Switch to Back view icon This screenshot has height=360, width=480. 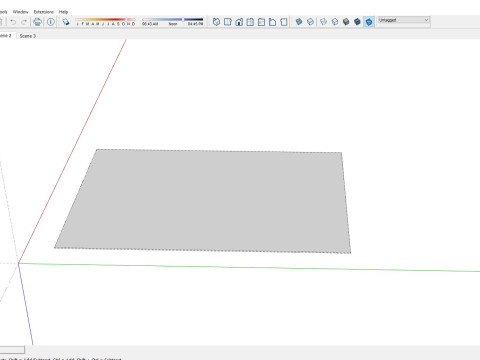click(x=261, y=22)
